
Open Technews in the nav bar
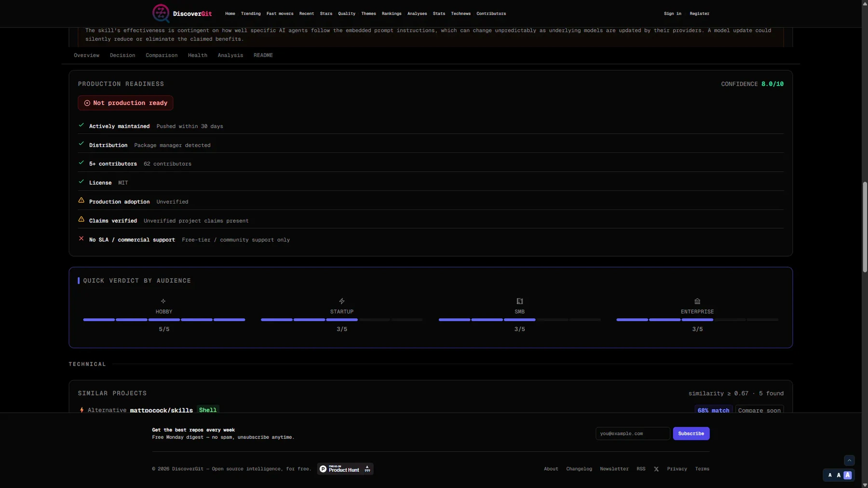click(461, 14)
